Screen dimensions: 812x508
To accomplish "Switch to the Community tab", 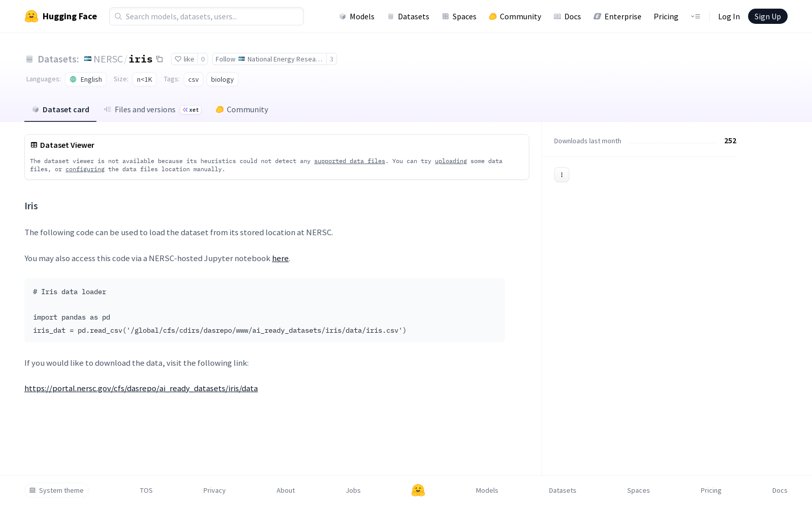I will [242, 110].
